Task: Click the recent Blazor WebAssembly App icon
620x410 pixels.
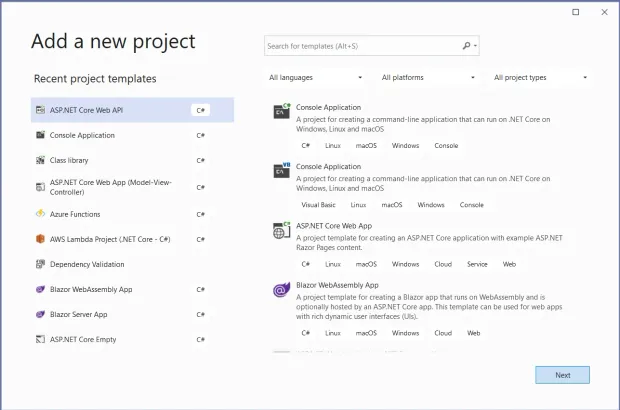Action: tap(40, 289)
